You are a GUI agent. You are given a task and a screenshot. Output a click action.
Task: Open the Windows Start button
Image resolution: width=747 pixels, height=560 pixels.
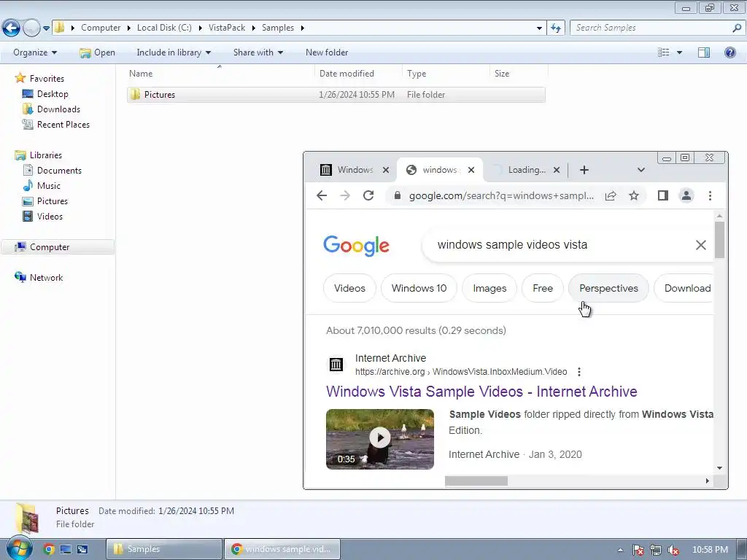(20, 548)
